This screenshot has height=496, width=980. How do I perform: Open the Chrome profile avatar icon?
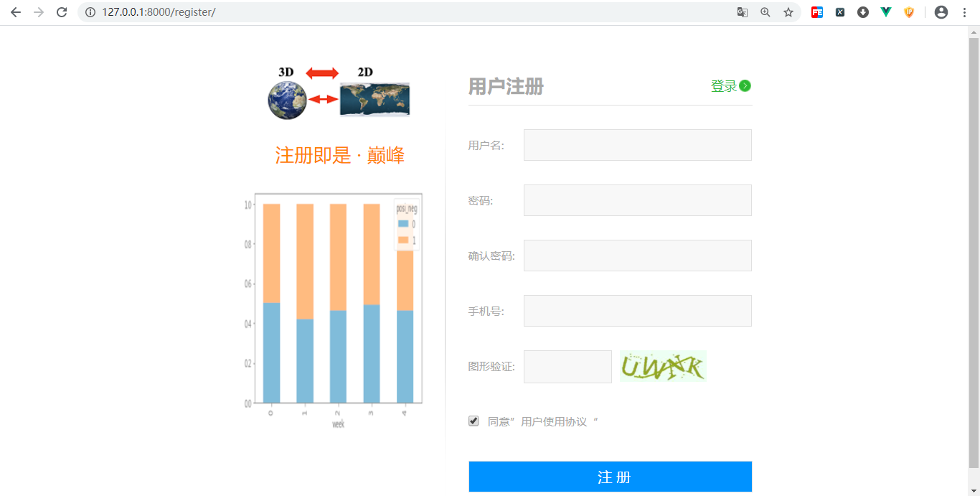coord(941,12)
